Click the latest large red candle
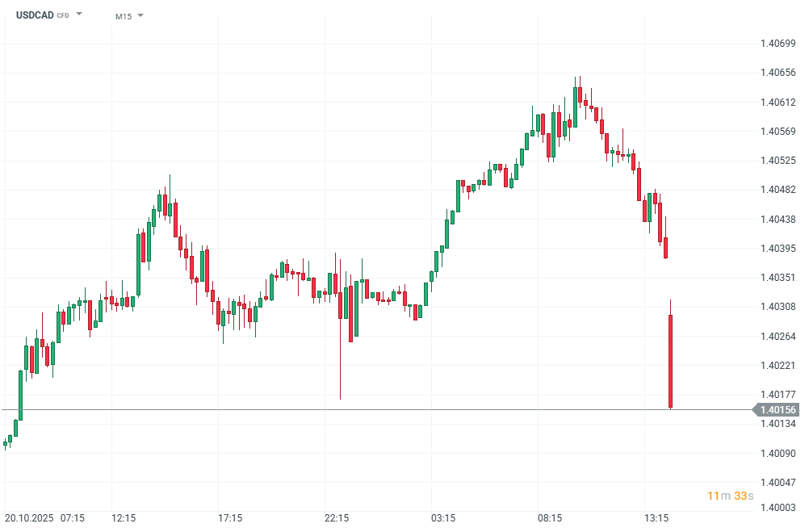This screenshot has width=809, height=532. (670, 361)
